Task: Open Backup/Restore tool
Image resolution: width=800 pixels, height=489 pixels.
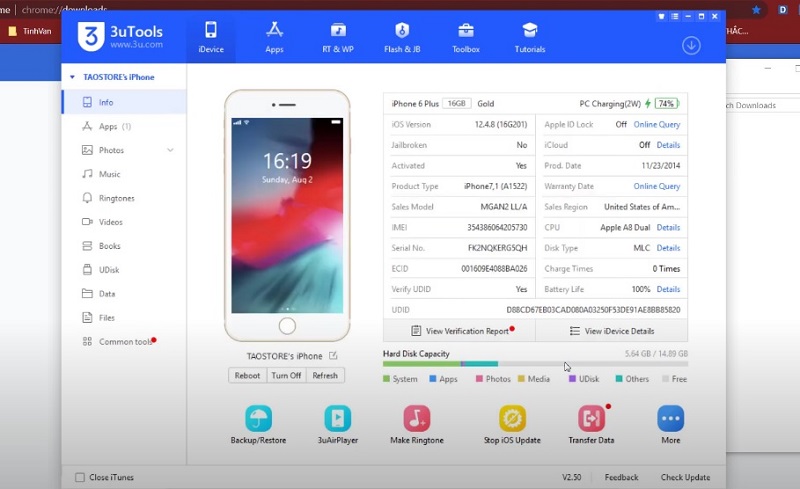Action: (258, 425)
